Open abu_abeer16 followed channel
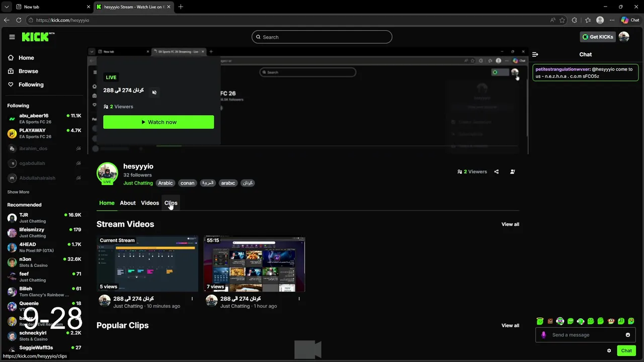 point(44,119)
